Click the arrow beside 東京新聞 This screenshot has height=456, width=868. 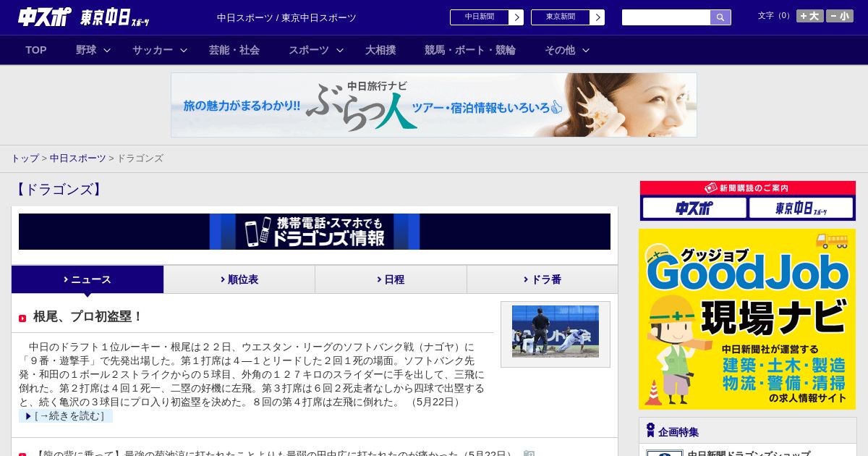point(597,17)
